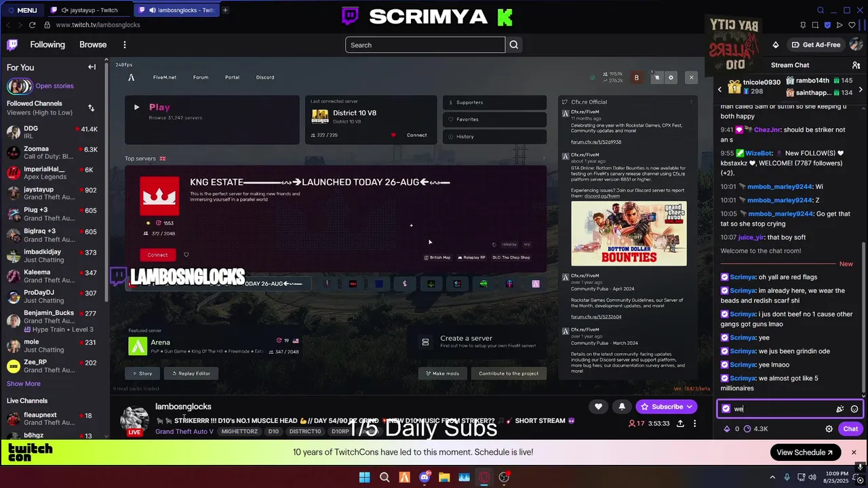
Task: Select the MIGHETTORZ stream tag
Action: 239,432
